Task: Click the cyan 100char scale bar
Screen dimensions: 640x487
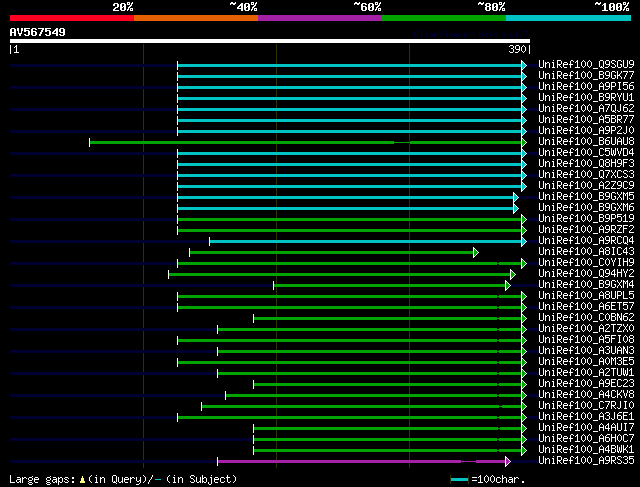Action: click(460, 479)
